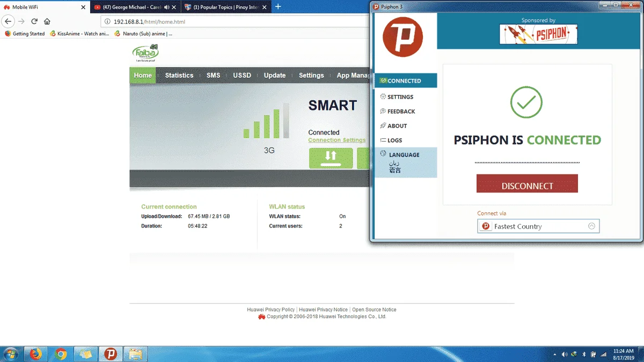
Task: Select the CONNECTED item in Psiphon sidebar
Action: click(406, 80)
